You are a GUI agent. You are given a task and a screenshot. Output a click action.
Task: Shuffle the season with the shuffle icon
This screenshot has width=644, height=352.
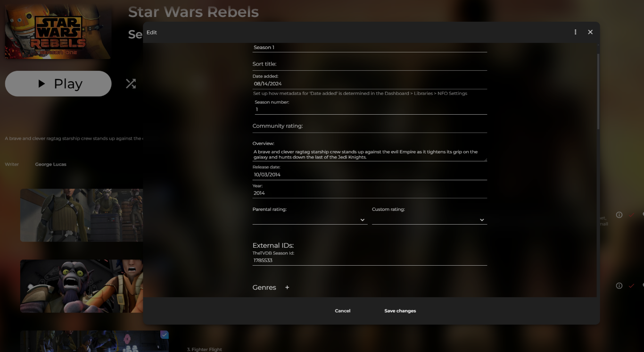pyautogui.click(x=131, y=84)
